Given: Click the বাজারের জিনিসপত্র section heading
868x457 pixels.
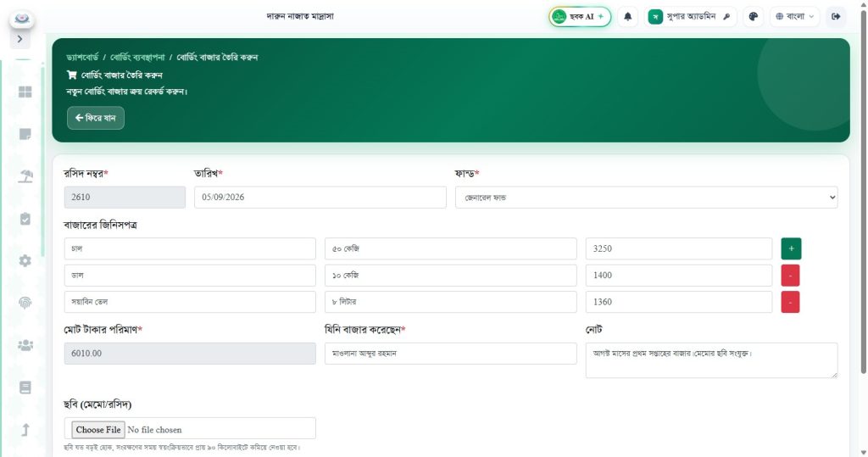Looking at the screenshot, I should (100, 226).
